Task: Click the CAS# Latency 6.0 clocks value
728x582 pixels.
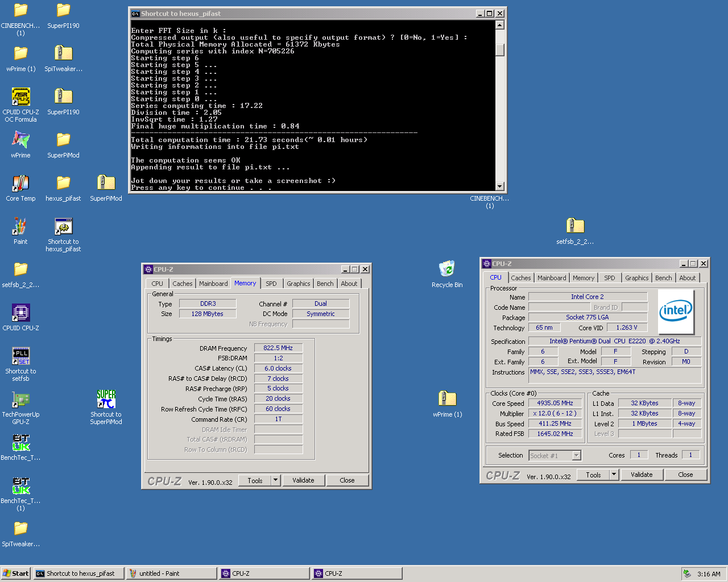Action: click(278, 368)
